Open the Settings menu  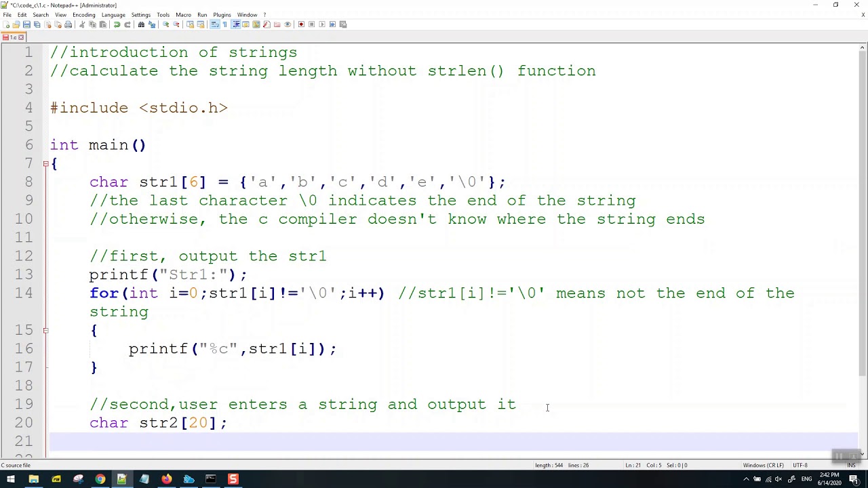pos(141,15)
